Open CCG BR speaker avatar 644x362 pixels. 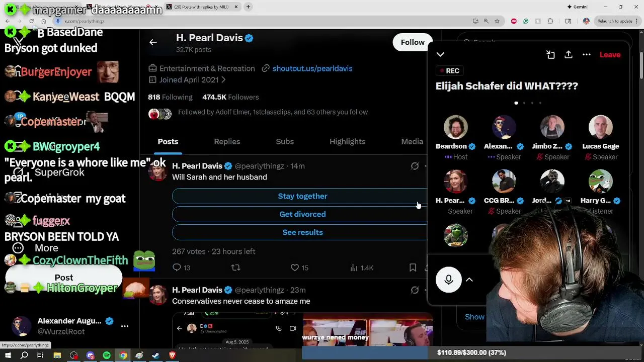pyautogui.click(x=504, y=182)
